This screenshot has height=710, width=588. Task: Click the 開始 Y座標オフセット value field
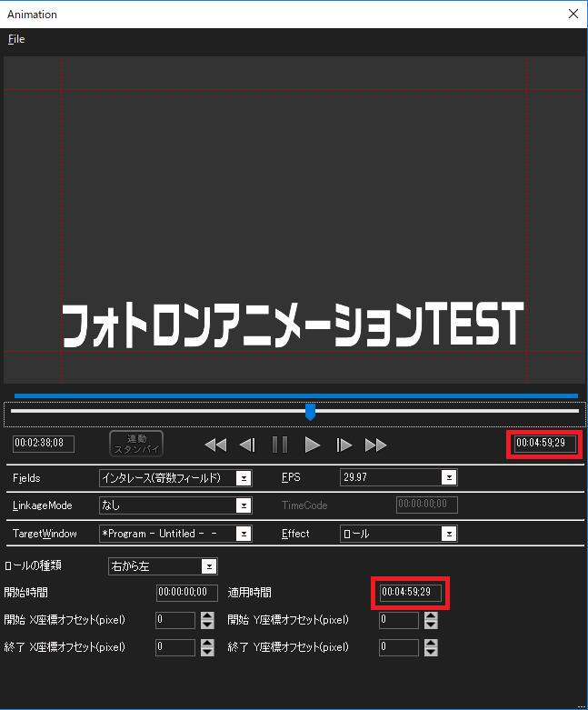(399, 620)
